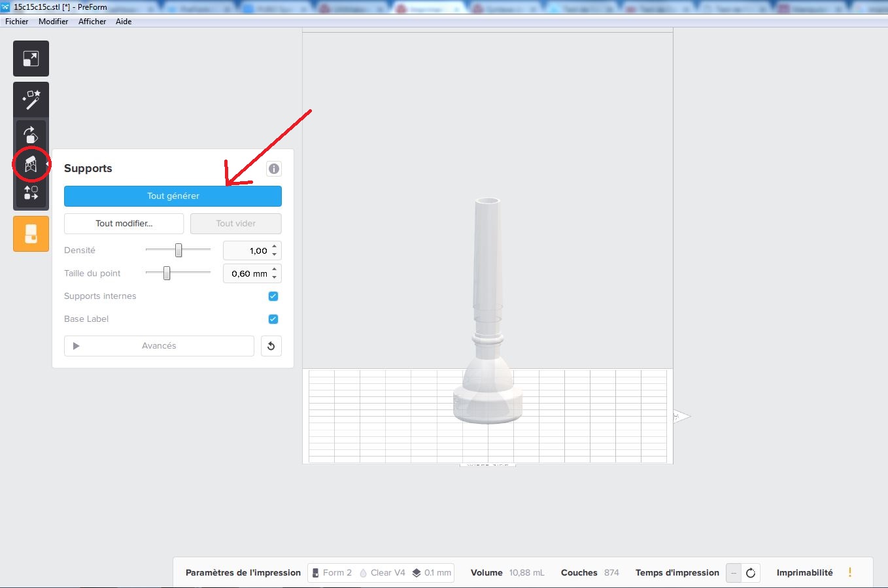Refresh the Temps d'impression estimate
Viewport: 888px width, 588px height.
751,573
